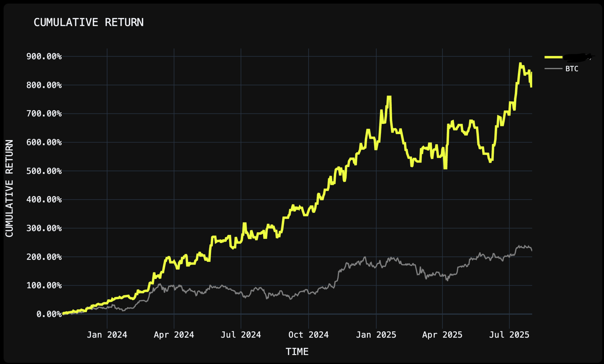This screenshot has width=604, height=364.
Task: Toggle the BTC legend entry
Action: pos(572,69)
